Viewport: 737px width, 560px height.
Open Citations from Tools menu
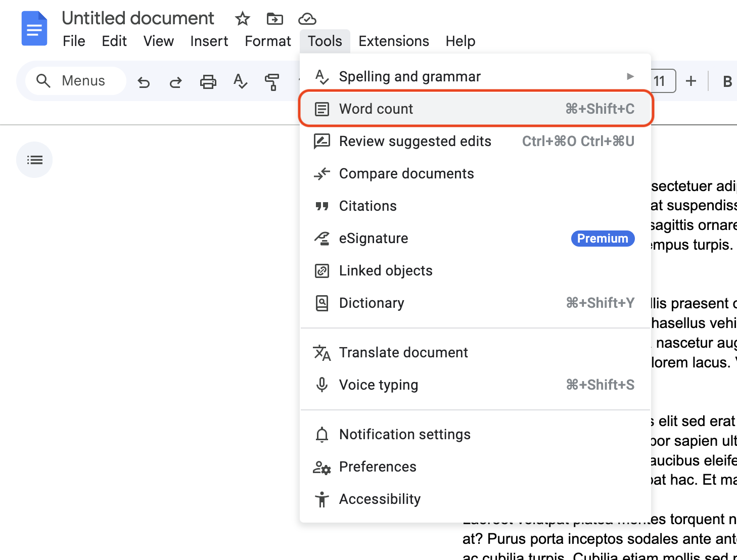point(475,206)
